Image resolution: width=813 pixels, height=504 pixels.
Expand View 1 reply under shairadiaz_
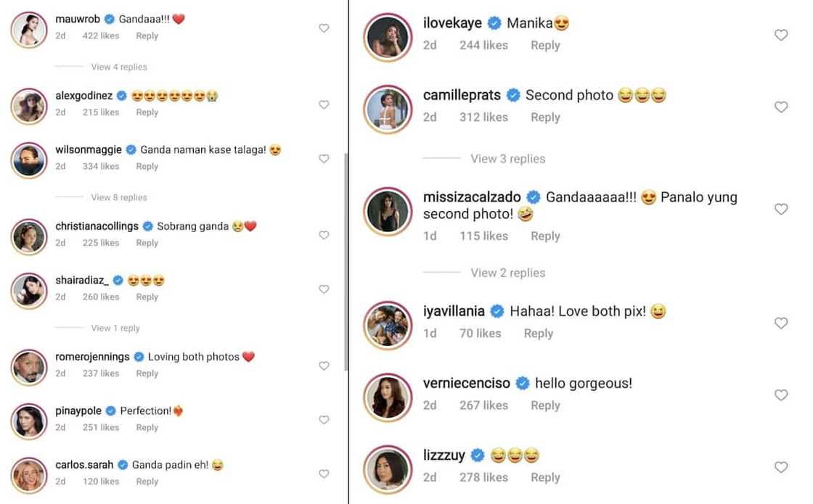click(116, 328)
